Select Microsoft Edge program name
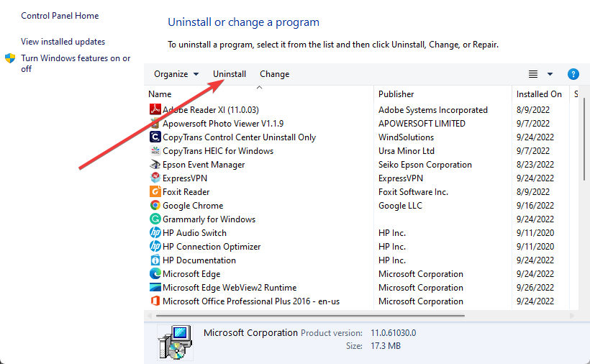Viewport: 590px width, 364px height. point(191,274)
